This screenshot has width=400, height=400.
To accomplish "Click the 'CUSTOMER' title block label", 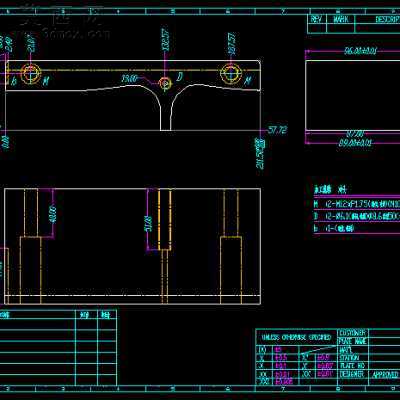I will tap(353, 333).
